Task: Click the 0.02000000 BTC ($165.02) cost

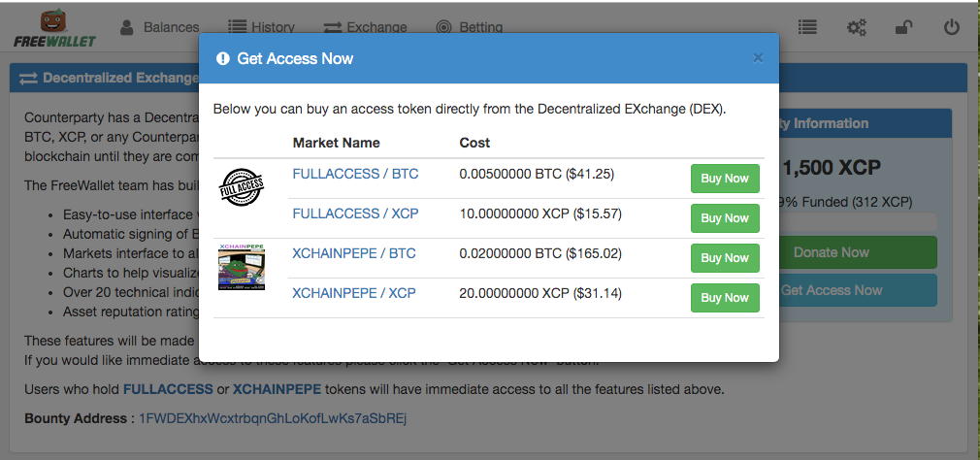Action: (540, 253)
